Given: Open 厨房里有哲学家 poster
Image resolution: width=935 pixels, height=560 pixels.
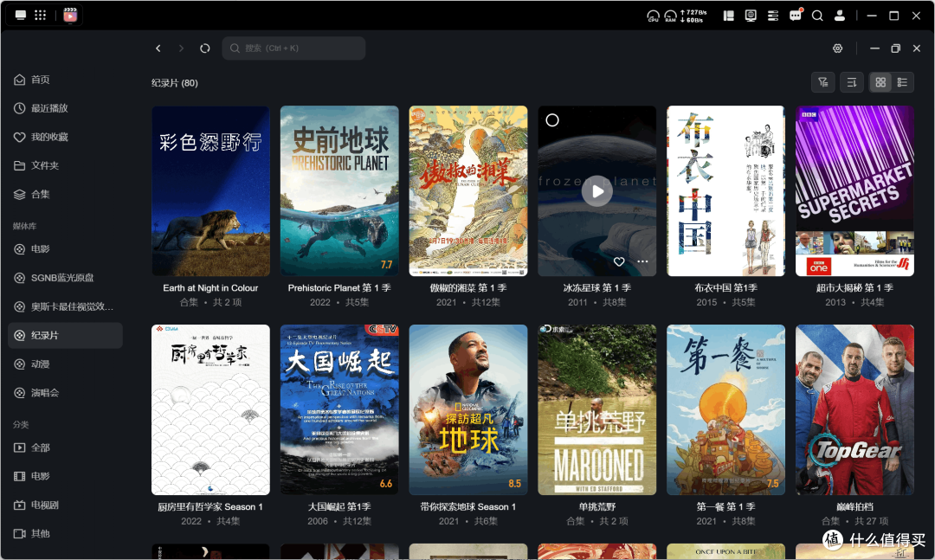Looking at the screenshot, I should [210, 409].
